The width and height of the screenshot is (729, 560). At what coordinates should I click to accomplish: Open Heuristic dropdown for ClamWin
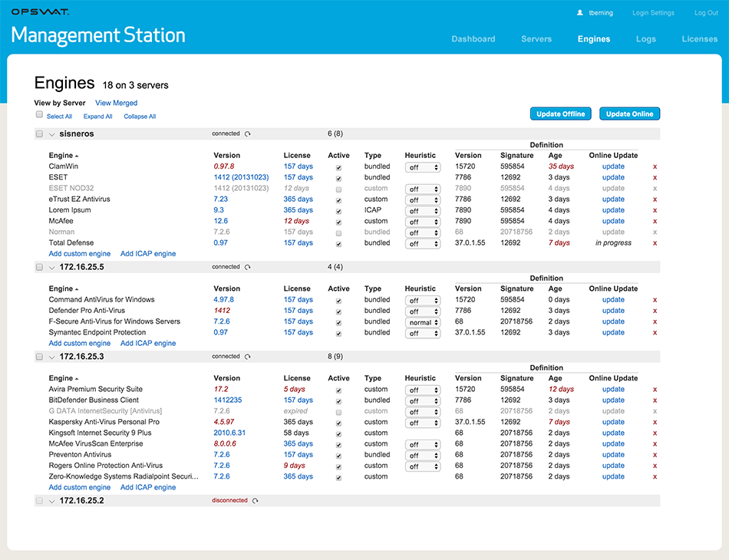[423, 167]
